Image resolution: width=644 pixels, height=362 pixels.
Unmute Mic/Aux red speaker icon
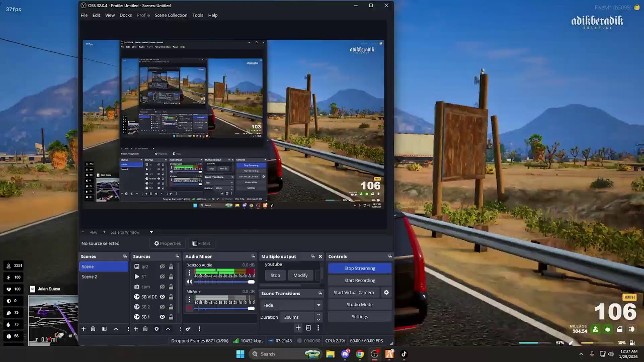(190, 308)
